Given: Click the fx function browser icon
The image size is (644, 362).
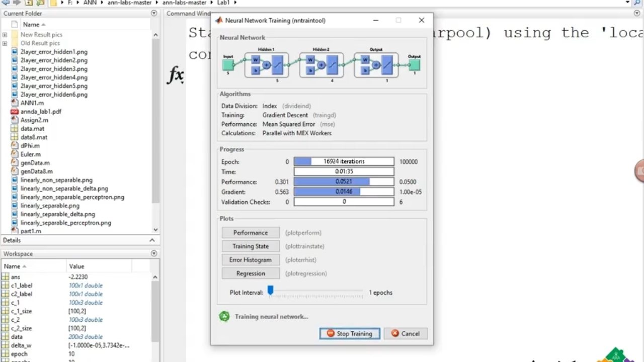Looking at the screenshot, I should [x=176, y=75].
